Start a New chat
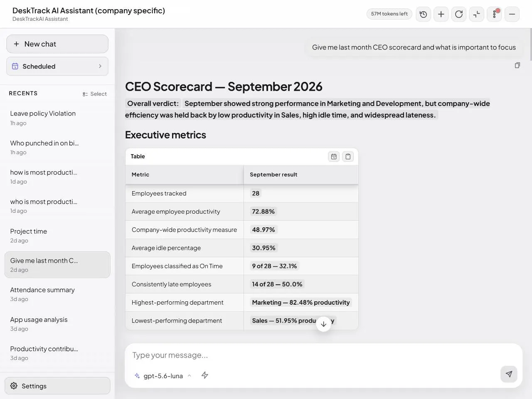This screenshot has width=532, height=399. [x=57, y=44]
